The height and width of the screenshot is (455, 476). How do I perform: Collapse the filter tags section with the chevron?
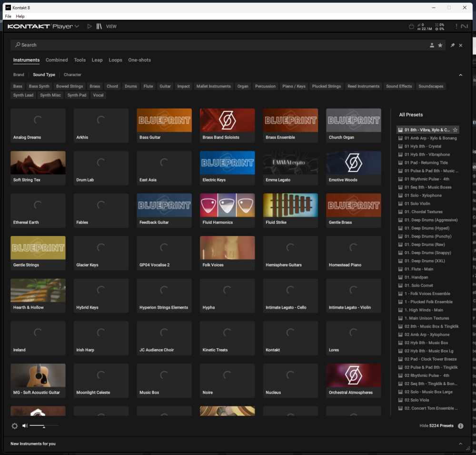(x=460, y=75)
